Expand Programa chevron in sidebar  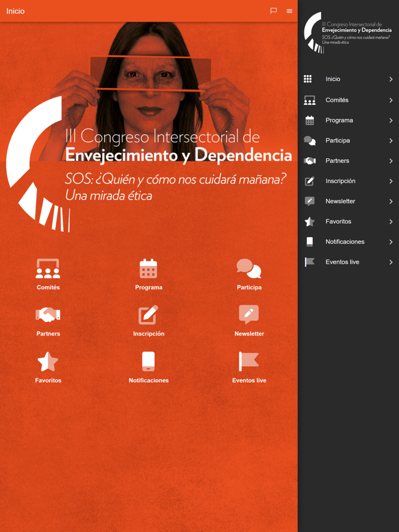[391, 120]
